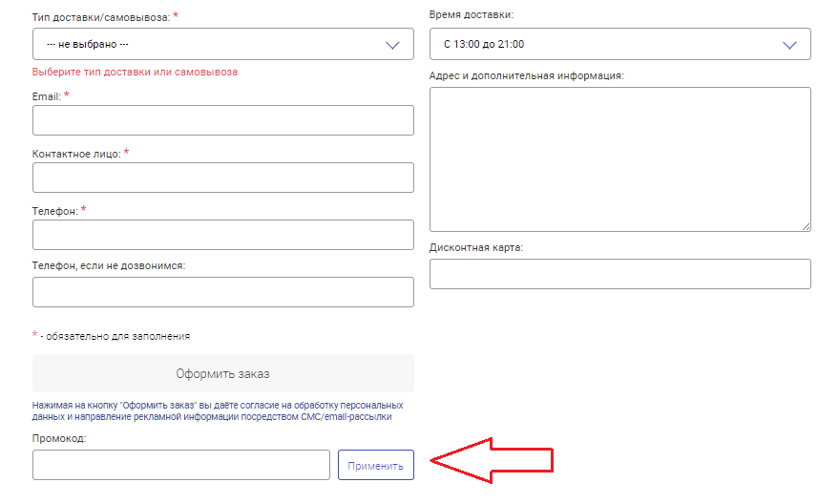Click the address and additional info textarea
This screenshot has height=504, width=839.
(x=619, y=158)
